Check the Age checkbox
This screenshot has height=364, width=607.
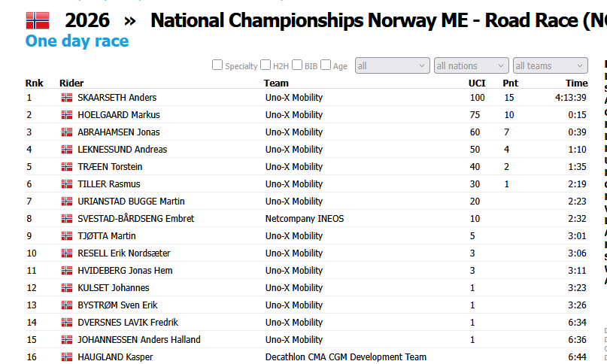point(326,65)
